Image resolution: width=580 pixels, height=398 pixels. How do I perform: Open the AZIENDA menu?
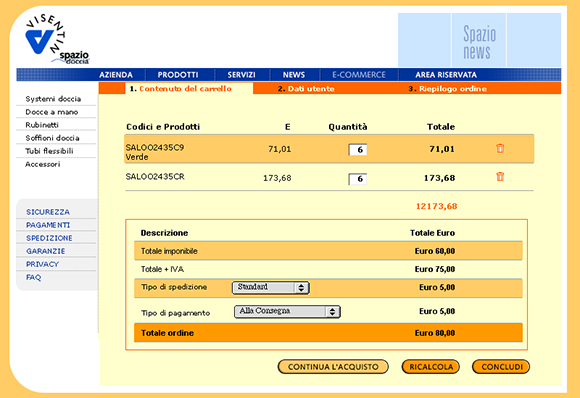[x=116, y=75]
